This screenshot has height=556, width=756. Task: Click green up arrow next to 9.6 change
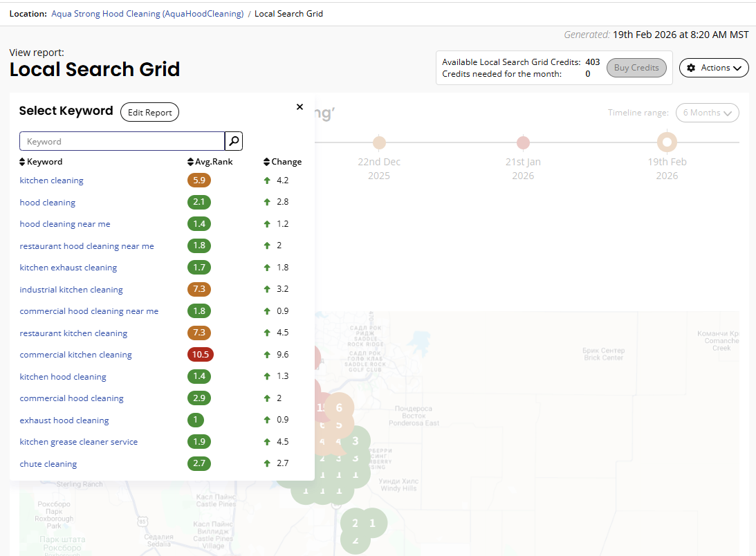pyautogui.click(x=267, y=355)
